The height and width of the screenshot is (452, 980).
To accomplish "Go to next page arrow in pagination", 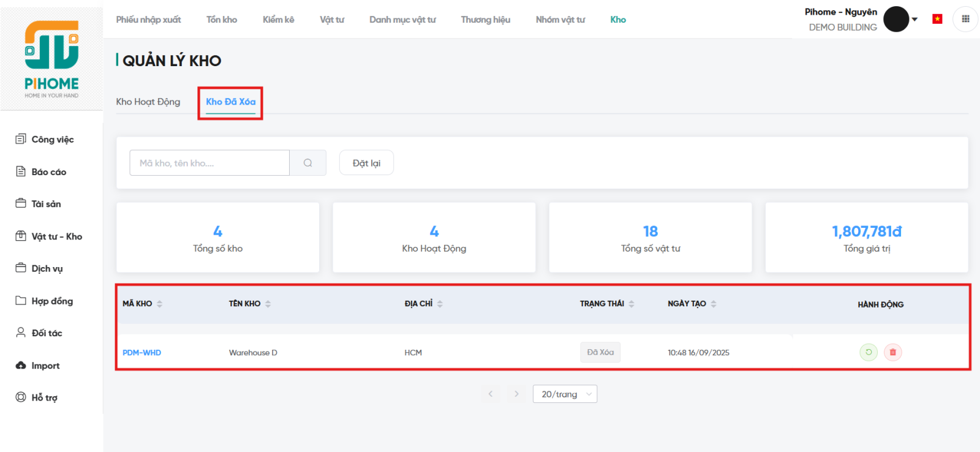I will [516, 394].
